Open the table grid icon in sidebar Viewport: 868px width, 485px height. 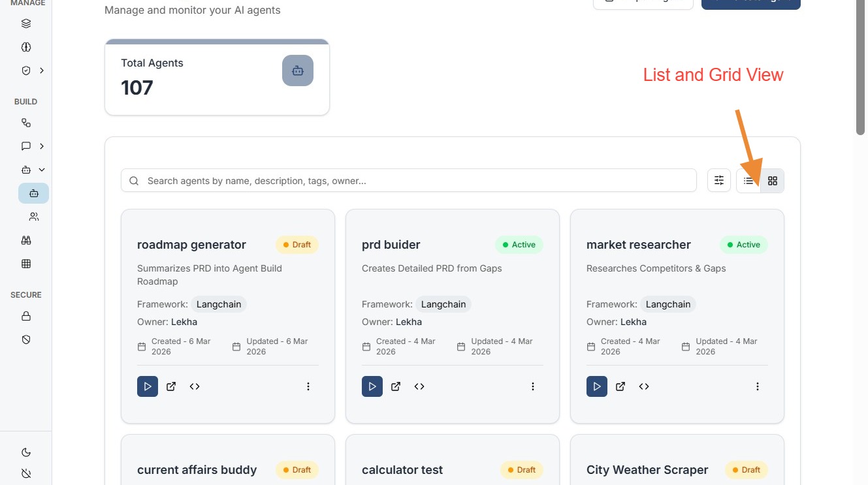(x=26, y=264)
